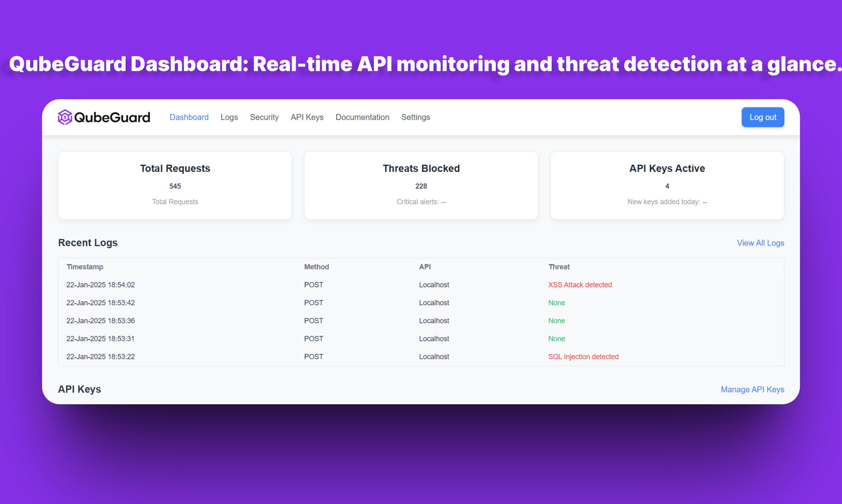Screen dimensions: 842x504
Task: Open the Security nav item
Action: 264,117
